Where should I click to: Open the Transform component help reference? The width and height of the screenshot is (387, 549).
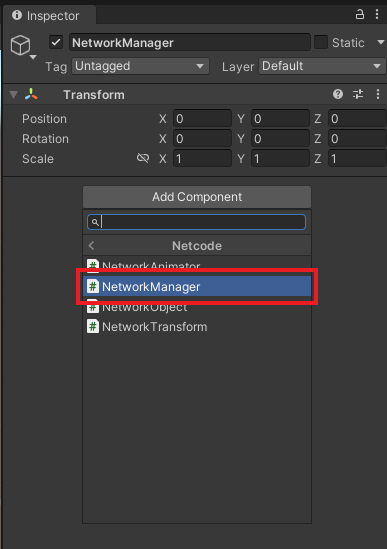(x=338, y=94)
